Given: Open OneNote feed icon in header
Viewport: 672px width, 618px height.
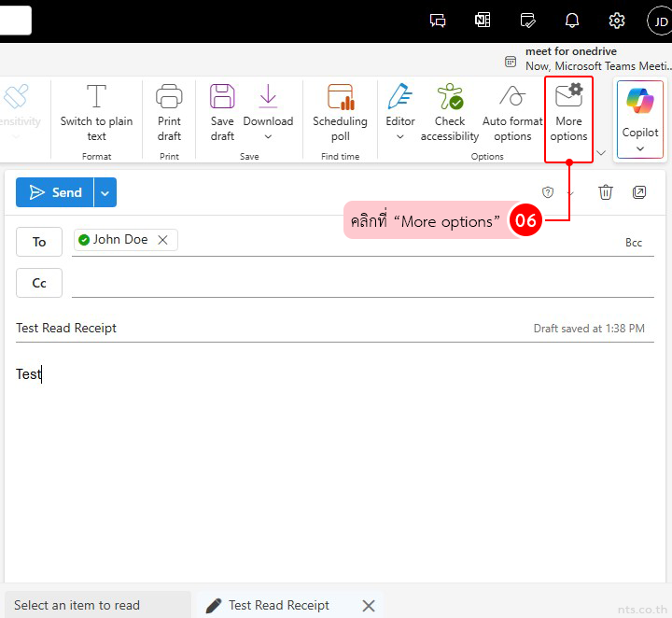Looking at the screenshot, I should 483,21.
